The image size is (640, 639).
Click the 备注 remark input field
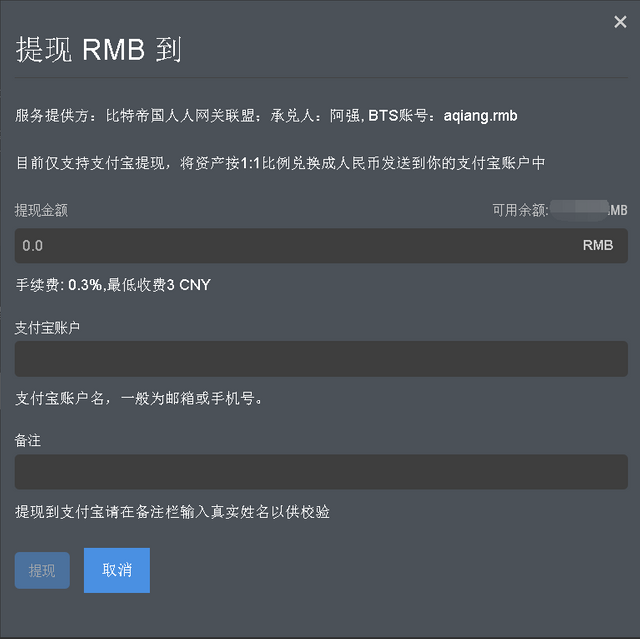click(320, 471)
